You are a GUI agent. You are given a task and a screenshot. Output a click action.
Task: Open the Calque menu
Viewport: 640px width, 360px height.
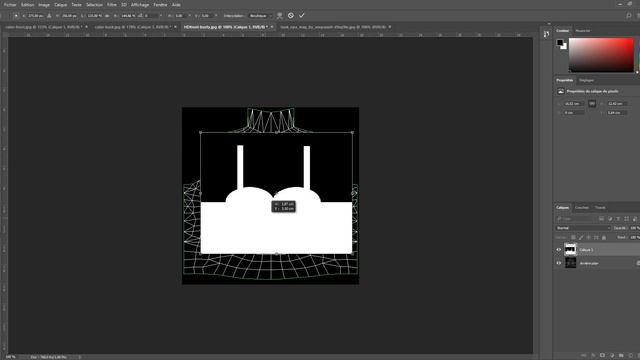[x=60, y=5]
